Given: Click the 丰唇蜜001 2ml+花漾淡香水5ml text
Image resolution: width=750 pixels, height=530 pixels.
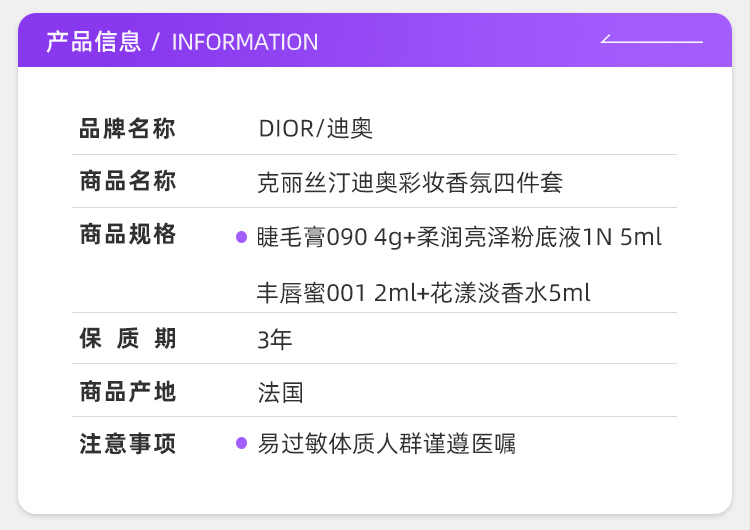Looking at the screenshot, I should pos(423,293).
